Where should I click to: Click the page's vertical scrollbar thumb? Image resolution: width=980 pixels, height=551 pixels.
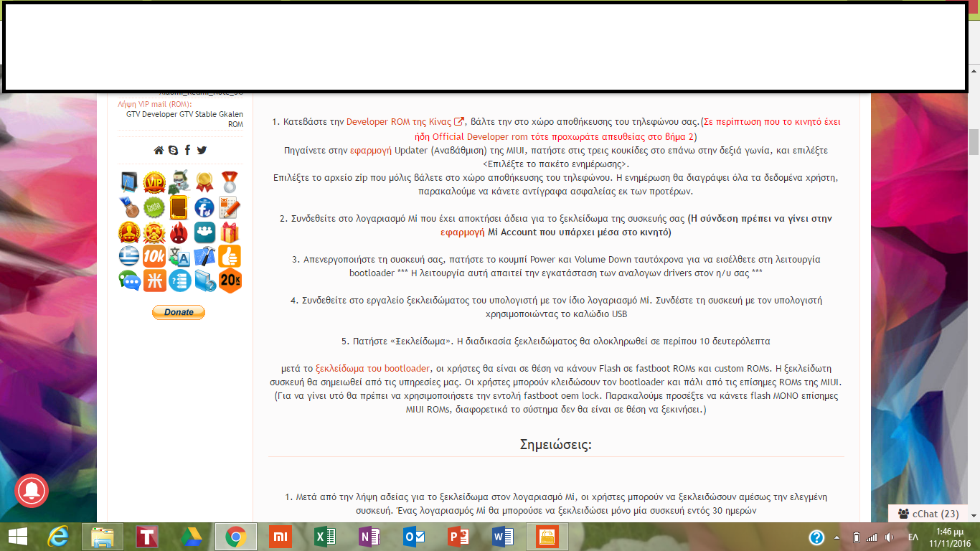click(974, 141)
